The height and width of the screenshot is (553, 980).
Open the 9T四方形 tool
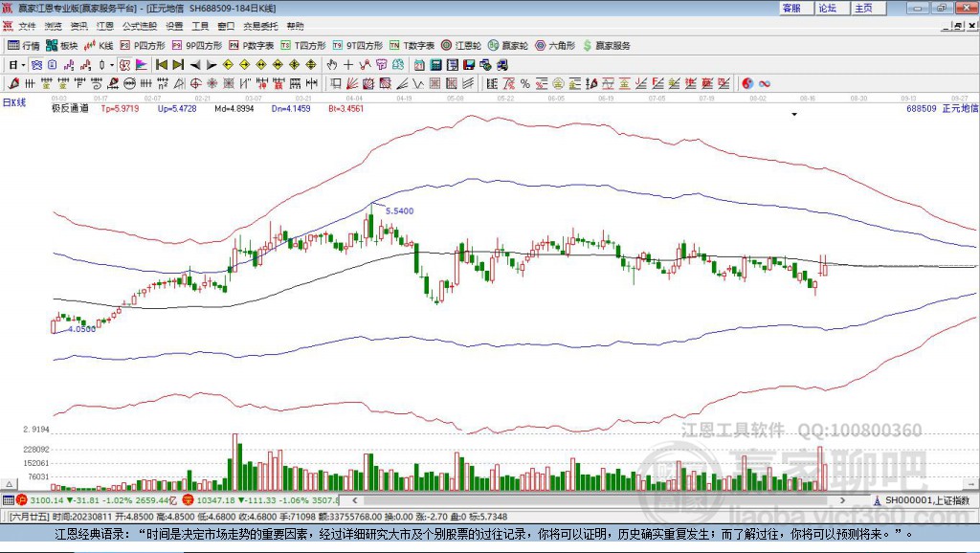(x=358, y=46)
